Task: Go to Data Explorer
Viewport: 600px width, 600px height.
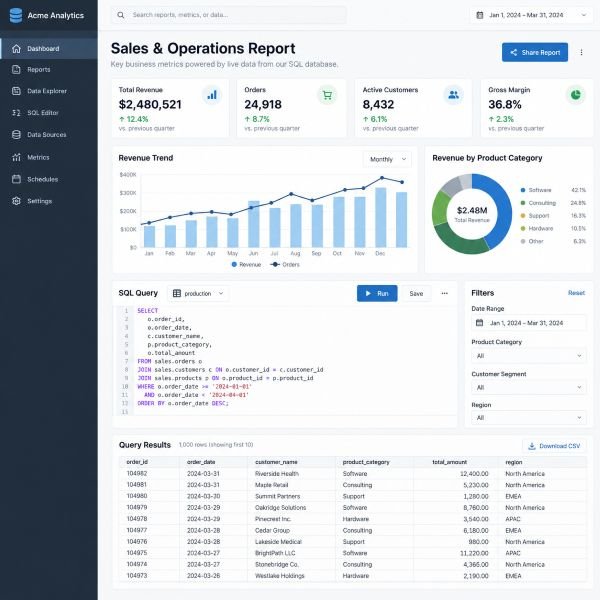Action: coord(49,91)
